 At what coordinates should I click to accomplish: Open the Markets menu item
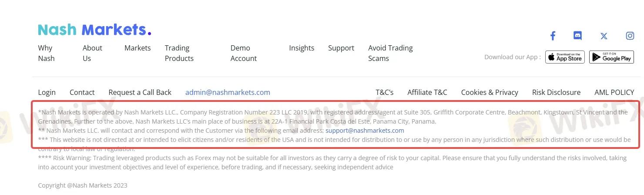click(x=138, y=48)
